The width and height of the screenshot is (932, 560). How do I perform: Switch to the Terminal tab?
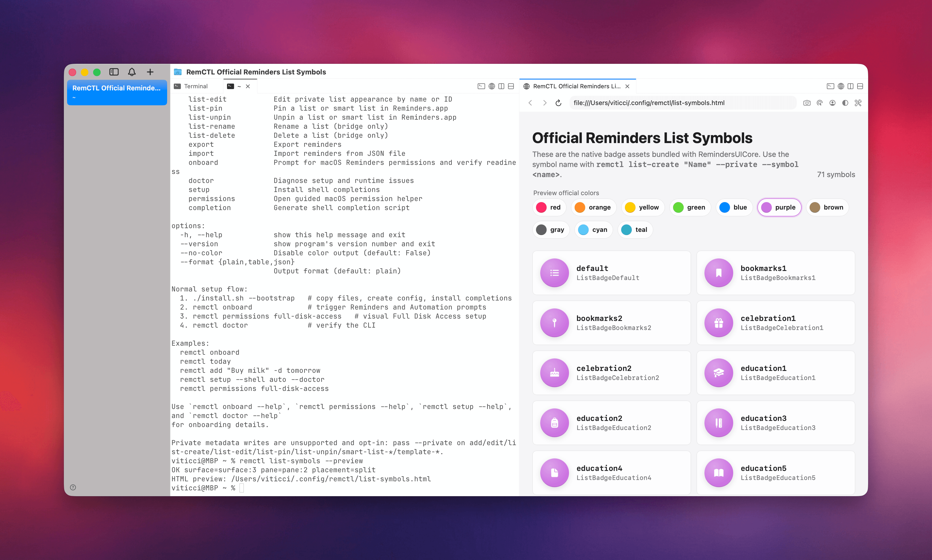tap(196, 86)
